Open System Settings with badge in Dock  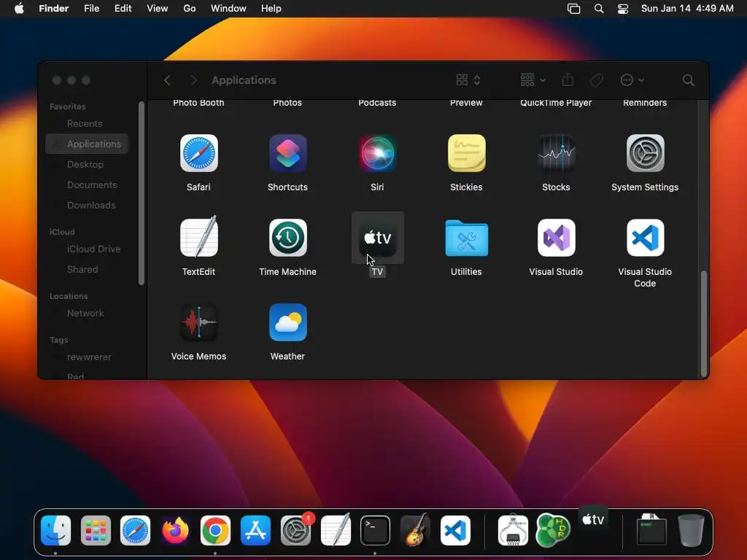(295, 530)
